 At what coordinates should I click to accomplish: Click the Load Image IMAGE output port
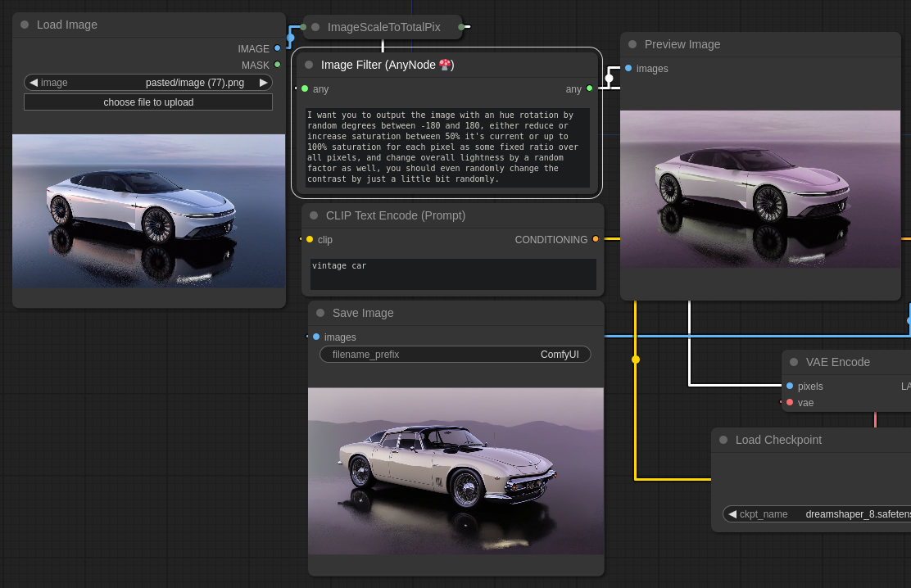(278, 48)
